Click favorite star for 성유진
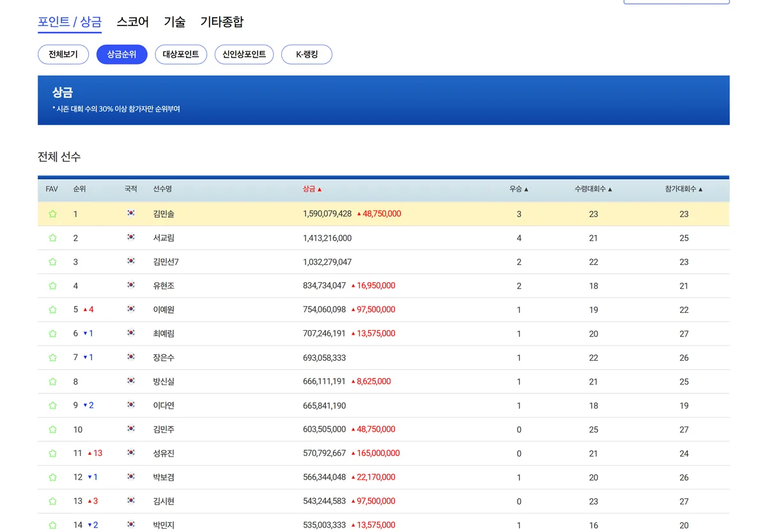This screenshot has height=532, width=767. (52, 453)
